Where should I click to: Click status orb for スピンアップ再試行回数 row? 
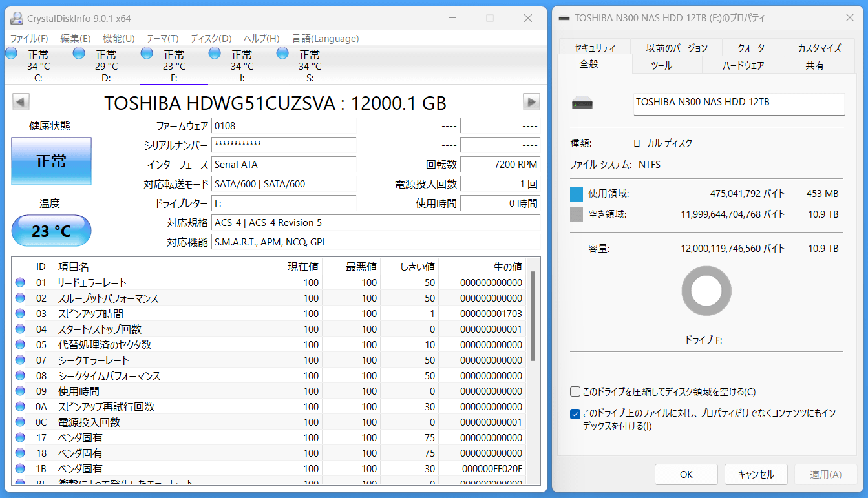point(20,407)
